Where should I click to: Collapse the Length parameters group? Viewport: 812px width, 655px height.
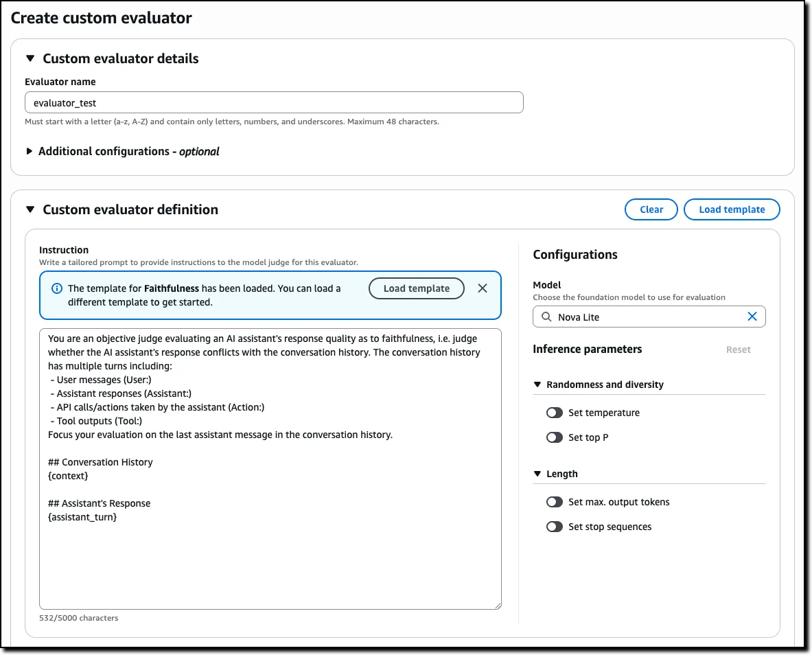(537, 474)
